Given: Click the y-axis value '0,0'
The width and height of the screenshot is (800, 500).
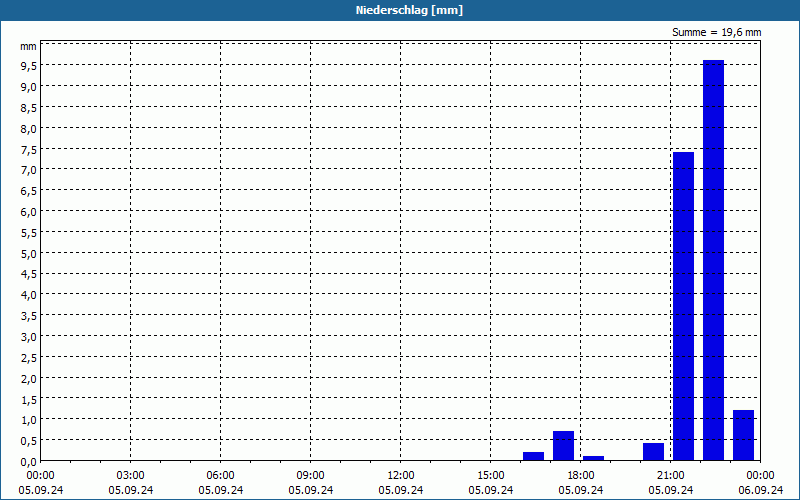Looking at the screenshot, I should [x=29, y=462].
